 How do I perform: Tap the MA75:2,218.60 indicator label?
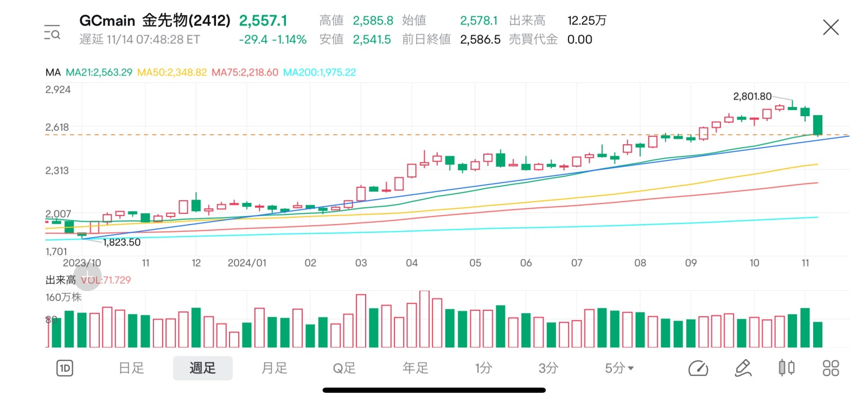point(245,72)
